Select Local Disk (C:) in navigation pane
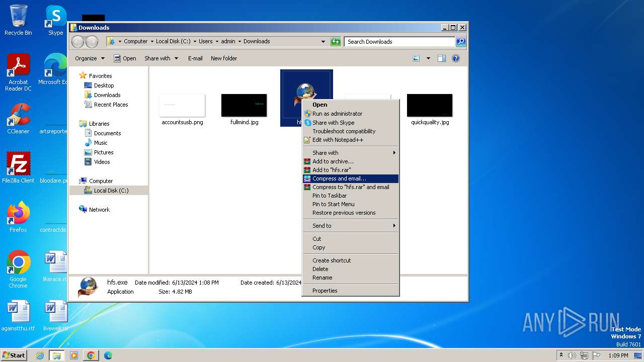This screenshot has height=362, width=644. point(111,191)
